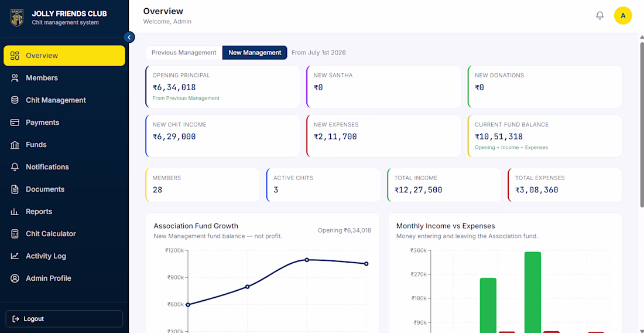
Task: Click the New Expenses card
Action: click(x=383, y=136)
